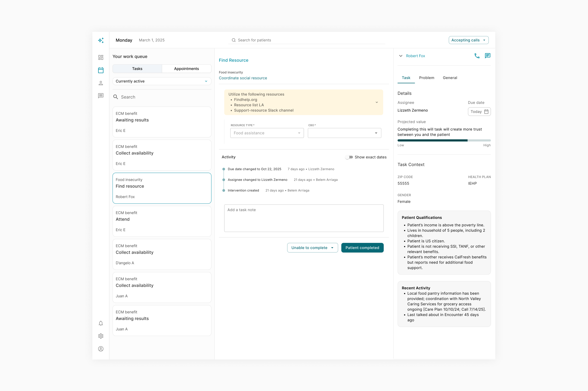Click the projected value Low-High bar

point(444,141)
